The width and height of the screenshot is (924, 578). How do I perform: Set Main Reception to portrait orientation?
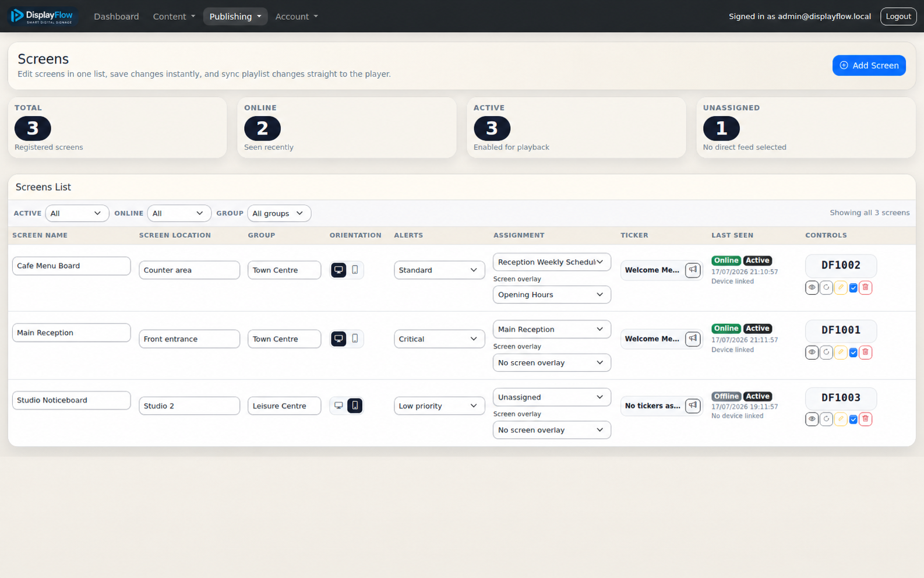pyautogui.click(x=355, y=339)
